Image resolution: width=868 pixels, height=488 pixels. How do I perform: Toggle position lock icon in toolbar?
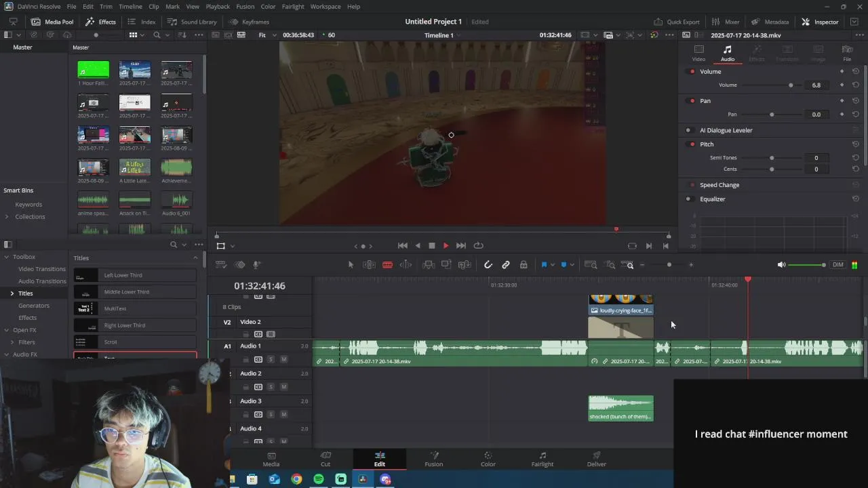pos(524,265)
